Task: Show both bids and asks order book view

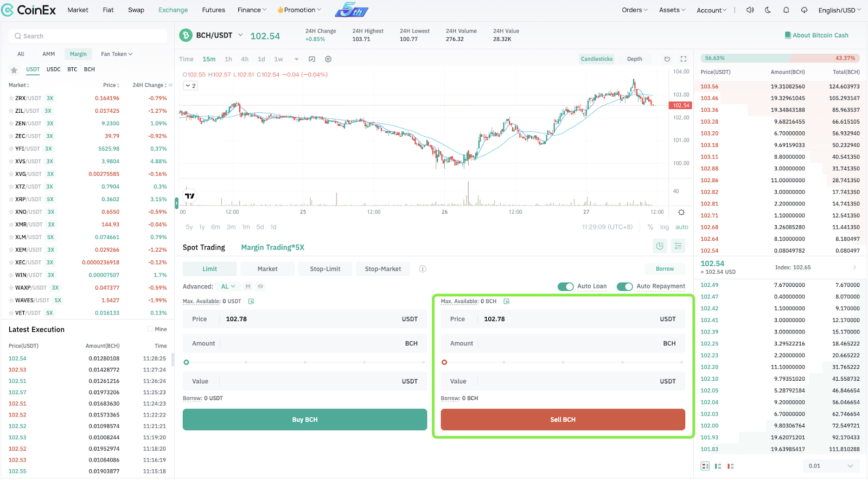Action: 705,466
